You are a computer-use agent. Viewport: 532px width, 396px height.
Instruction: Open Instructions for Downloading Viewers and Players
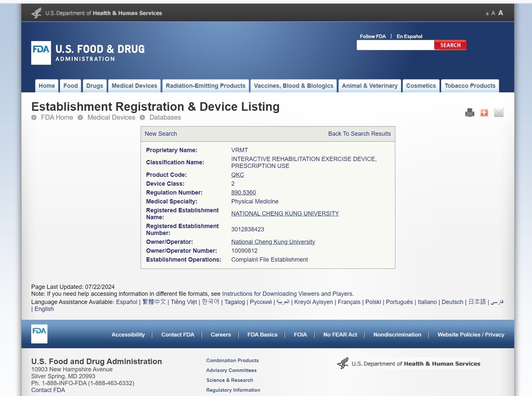click(287, 294)
